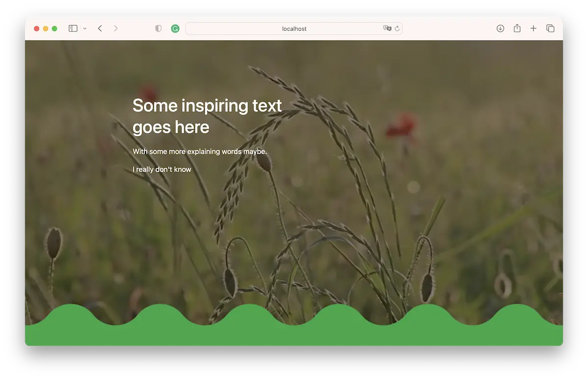Open the privacy report shield icon
The width and height of the screenshot is (588, 379).
(x=158, y=28)
